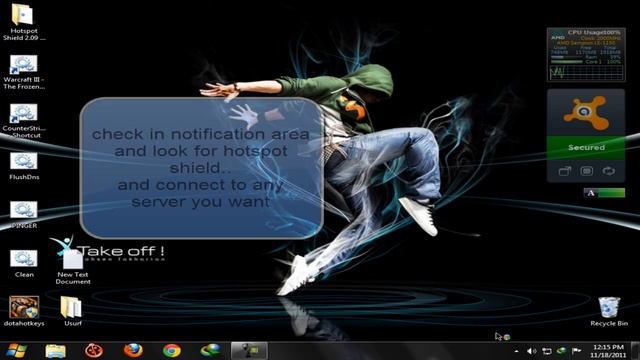Open the Warcraft III The Frozen Throne shortcut
Screen dimensions: 640x360
(x=24, y=72)
